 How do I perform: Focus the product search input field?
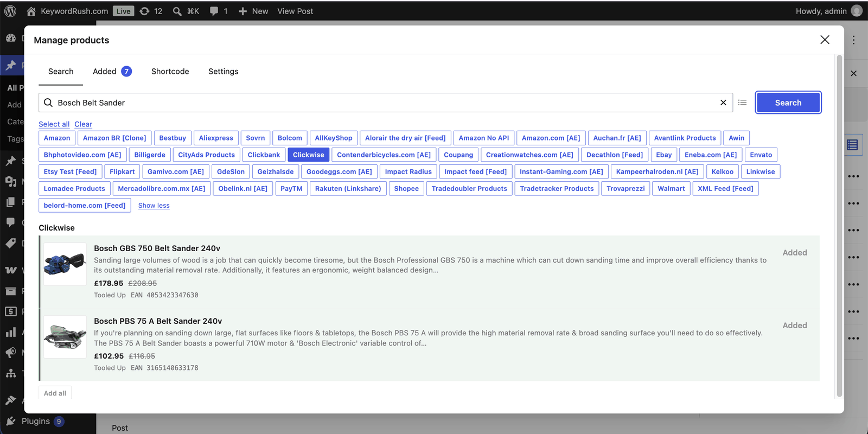click(386, 103)
